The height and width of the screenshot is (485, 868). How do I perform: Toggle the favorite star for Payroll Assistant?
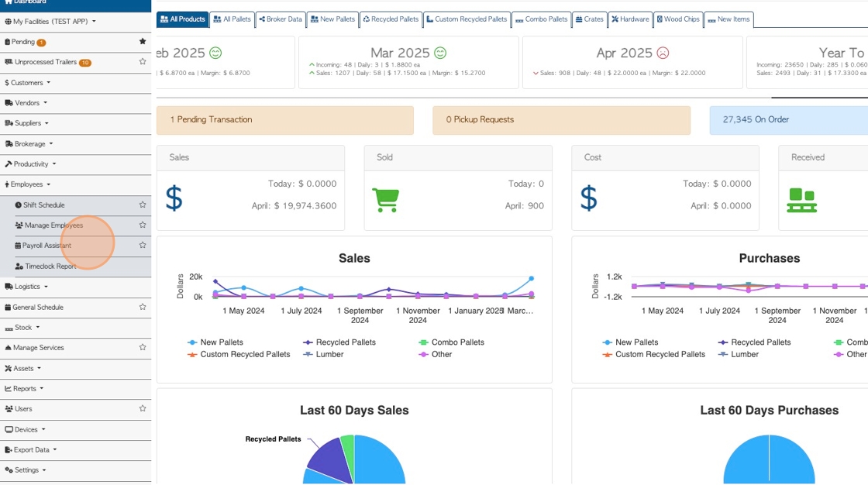tap(143, 245)
